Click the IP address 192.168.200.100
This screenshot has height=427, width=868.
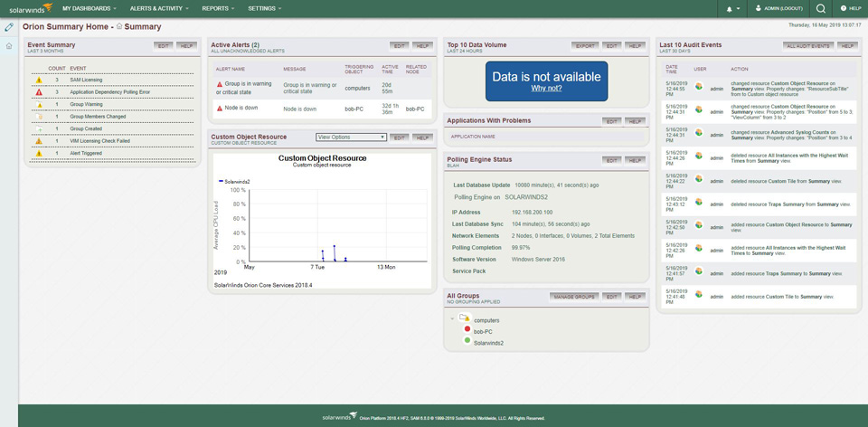532,212
